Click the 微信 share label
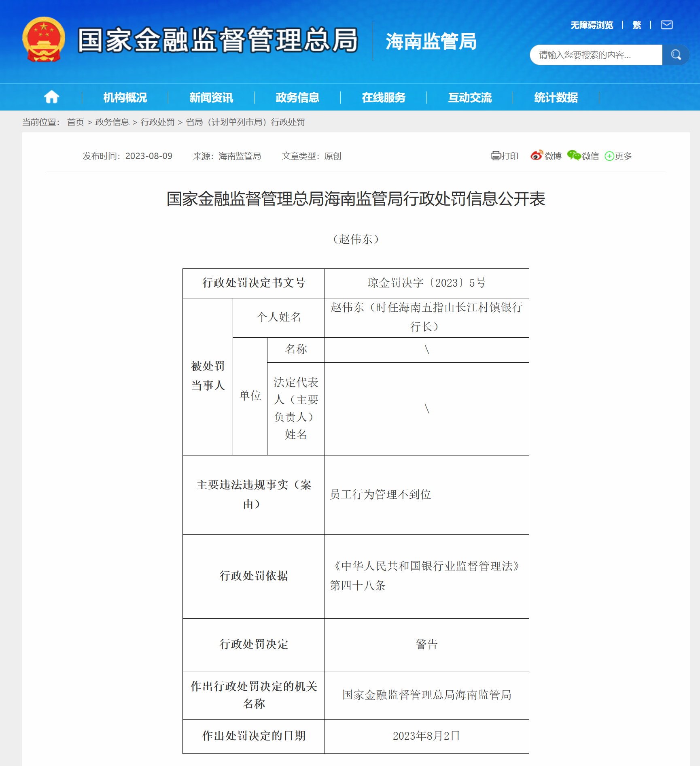700x766 pixels. click(590, 156)
